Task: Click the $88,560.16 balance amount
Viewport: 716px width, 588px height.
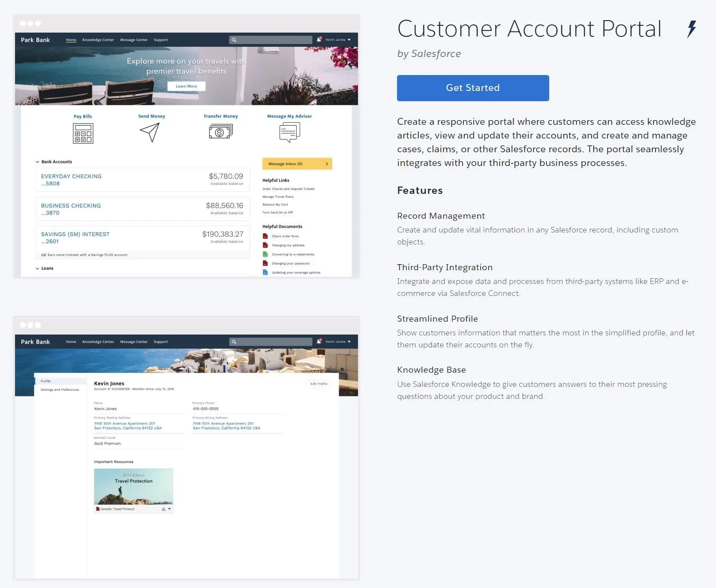Action: coord(224,206)
